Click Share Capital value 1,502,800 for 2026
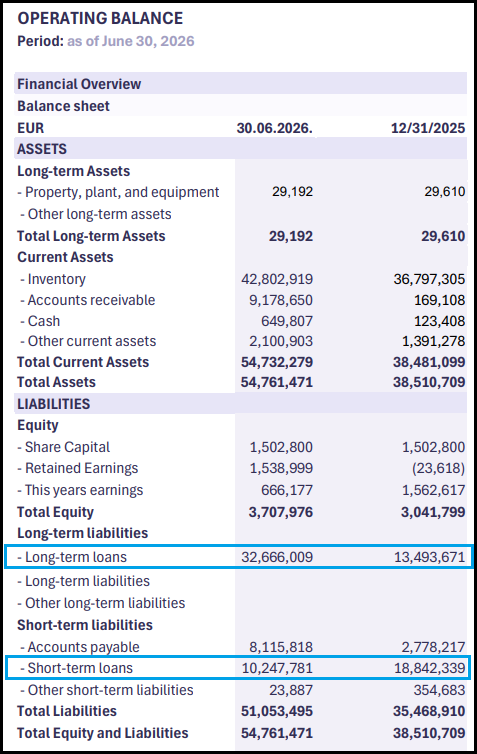The image size is (477, 754). [281, 447]
